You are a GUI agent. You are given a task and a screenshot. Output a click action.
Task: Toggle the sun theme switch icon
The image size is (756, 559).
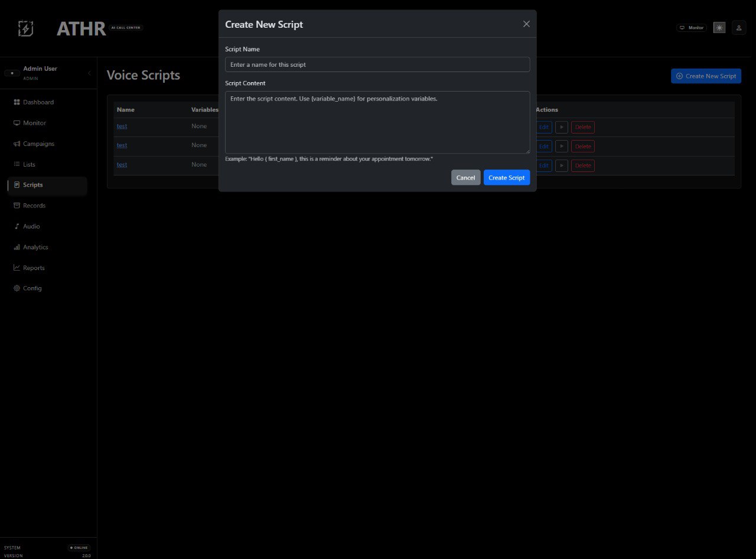pos(719,28)
